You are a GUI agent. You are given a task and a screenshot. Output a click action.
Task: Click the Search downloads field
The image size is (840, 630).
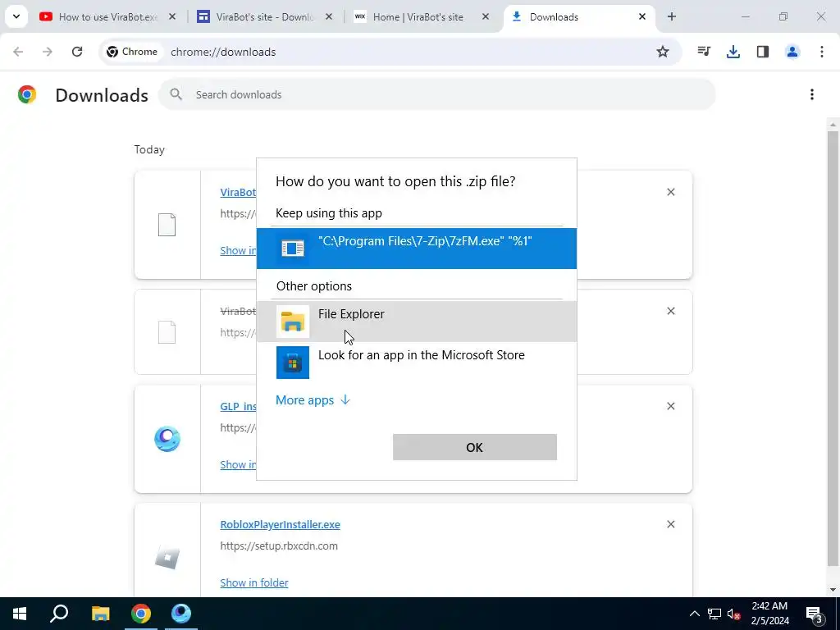[x=436, y=94]
